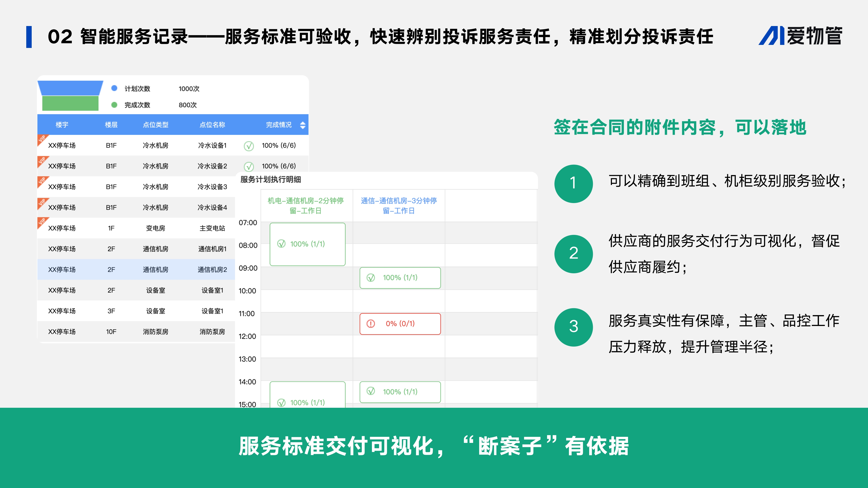The height and width of the screenshot is (488, 868).
Task: Click the 楼宇 column header
Action: (62, 125)
